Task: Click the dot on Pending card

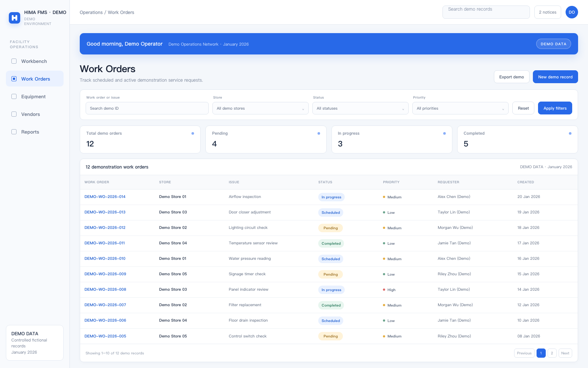Action: 319,133
